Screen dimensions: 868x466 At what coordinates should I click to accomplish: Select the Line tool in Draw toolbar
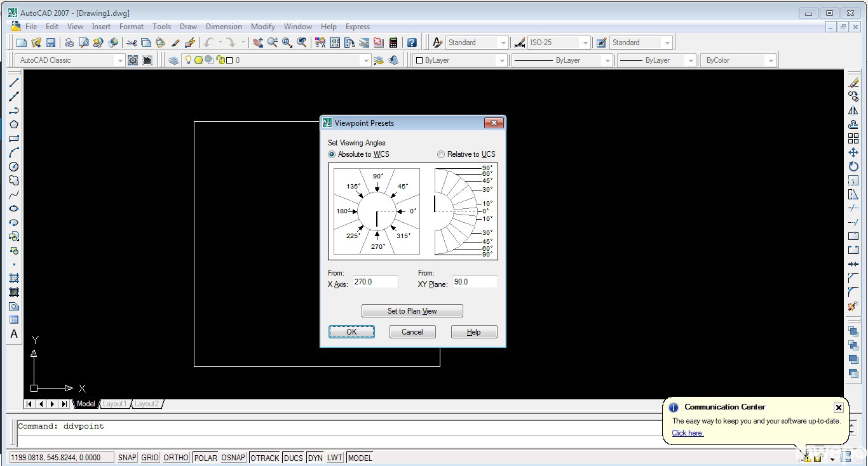[x=14, y=83]
